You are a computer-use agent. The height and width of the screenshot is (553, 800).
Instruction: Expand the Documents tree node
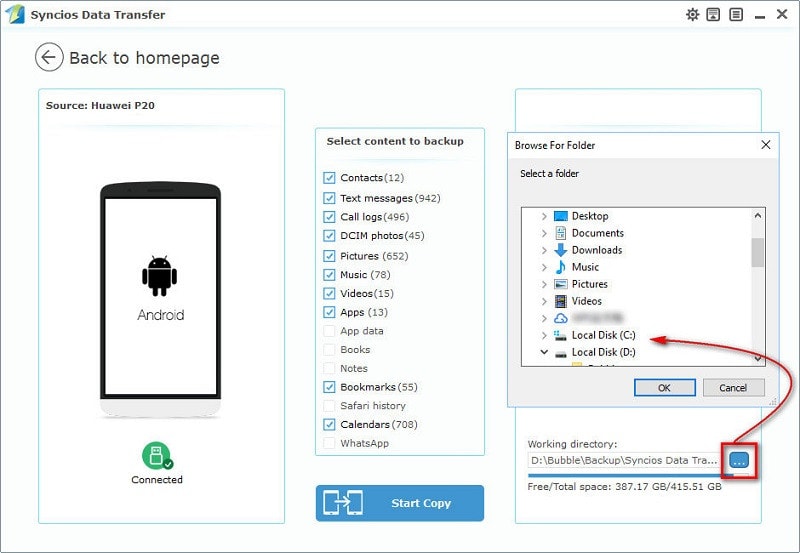pyautogui.click(x=544, y=233)
